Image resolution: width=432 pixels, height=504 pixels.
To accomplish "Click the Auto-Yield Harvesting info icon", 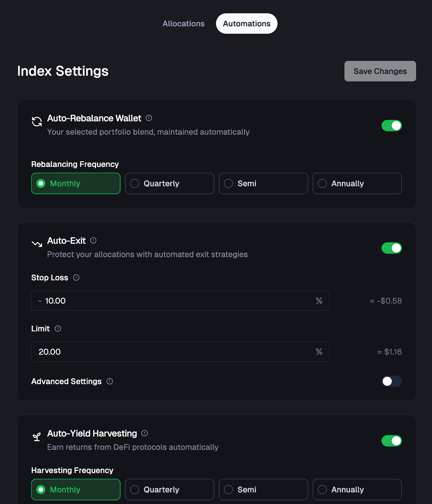I will pos(145,433).
